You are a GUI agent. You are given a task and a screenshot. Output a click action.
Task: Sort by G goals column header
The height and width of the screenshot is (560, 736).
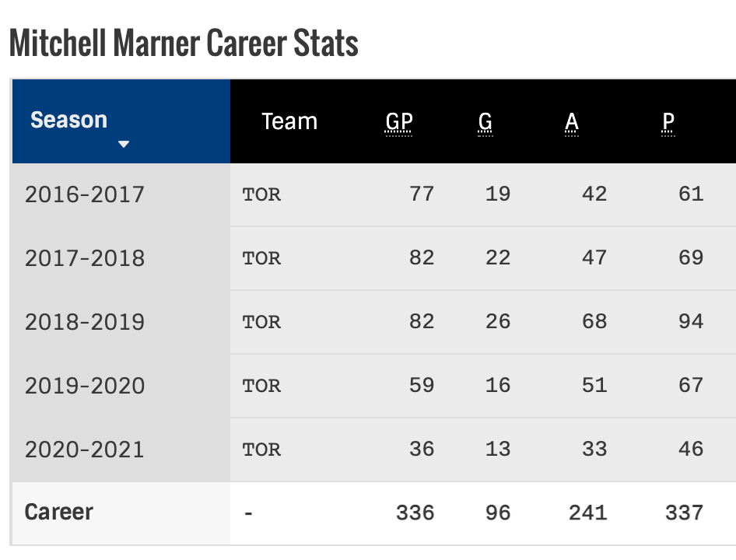point(485,122)
